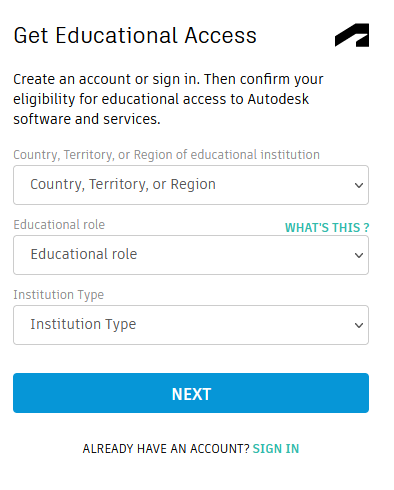This screenshot has width=394, height=490.
Task: Follow the SIGN IN link
Action: tap(276, 449)
